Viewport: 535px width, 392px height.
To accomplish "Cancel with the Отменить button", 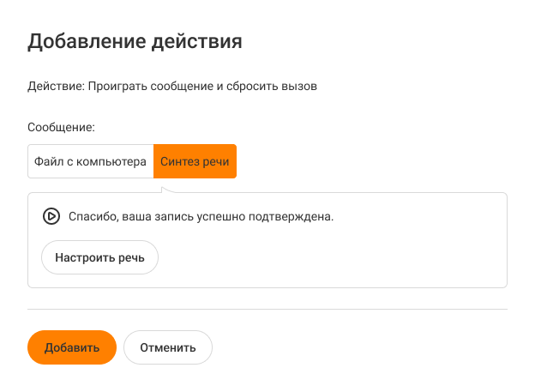I will click(x=168, y=347).
